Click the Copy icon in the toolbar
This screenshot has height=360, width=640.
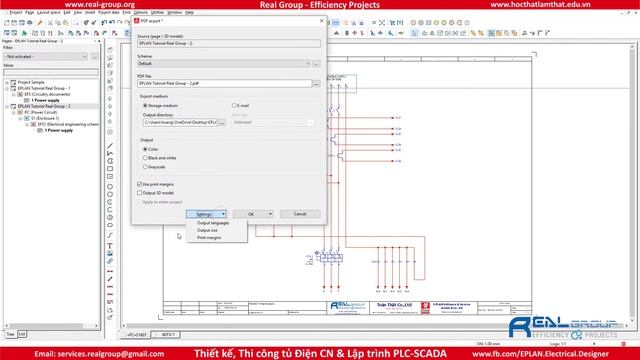(x=58, y=23)
